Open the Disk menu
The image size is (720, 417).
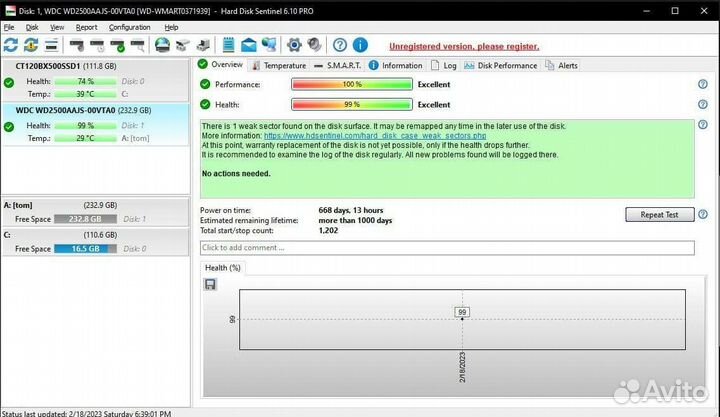32,27
